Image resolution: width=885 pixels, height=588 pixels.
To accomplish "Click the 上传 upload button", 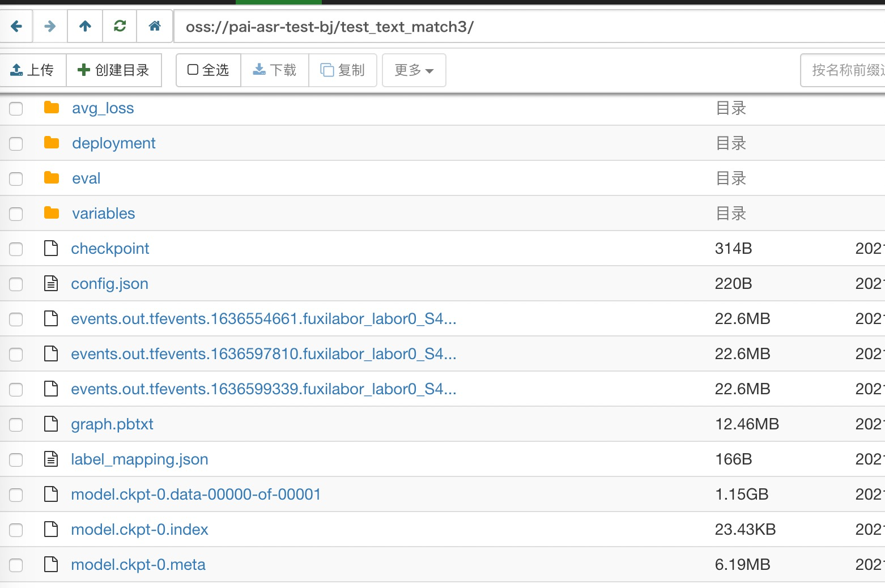I will (33, 70).
